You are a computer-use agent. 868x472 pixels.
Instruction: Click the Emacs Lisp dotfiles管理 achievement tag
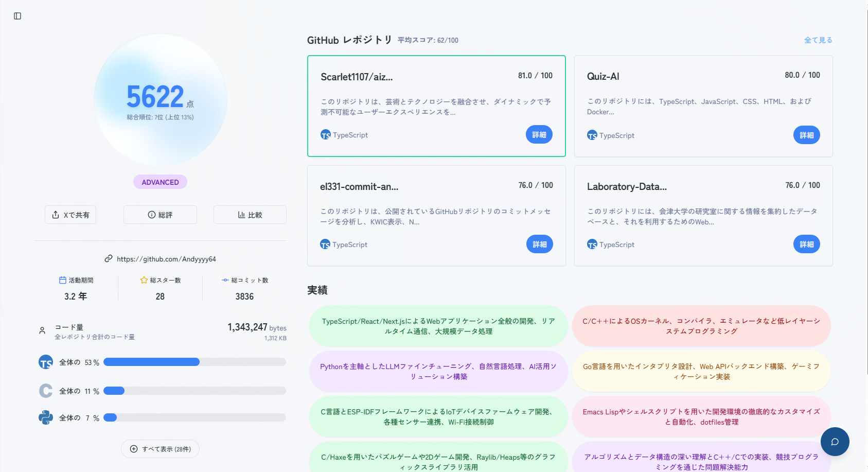[701, 417]
